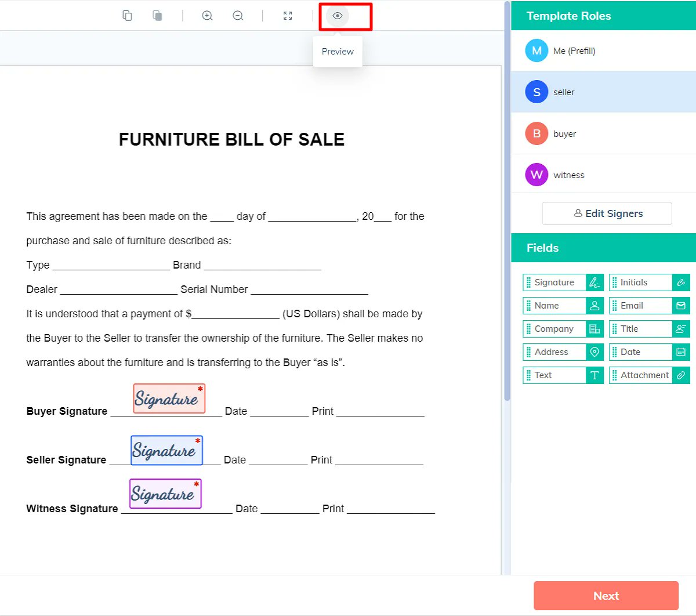
Task: Pick the Email field
Action: pos(649,306)
